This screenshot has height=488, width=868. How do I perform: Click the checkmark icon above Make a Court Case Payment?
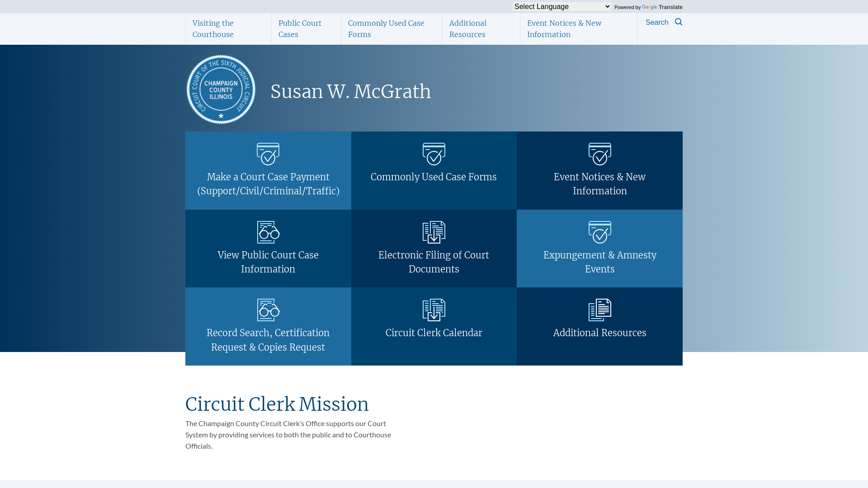coord(268,154)
